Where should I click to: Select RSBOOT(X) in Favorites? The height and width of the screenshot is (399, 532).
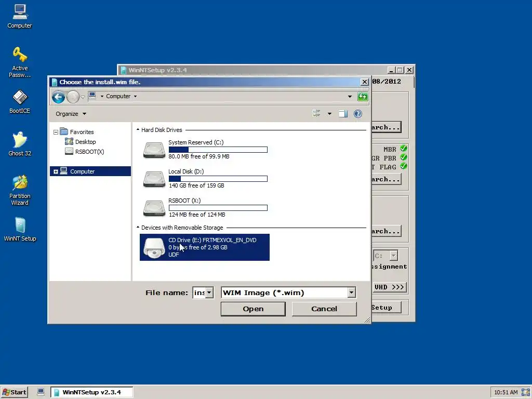[x=85, y=152]
